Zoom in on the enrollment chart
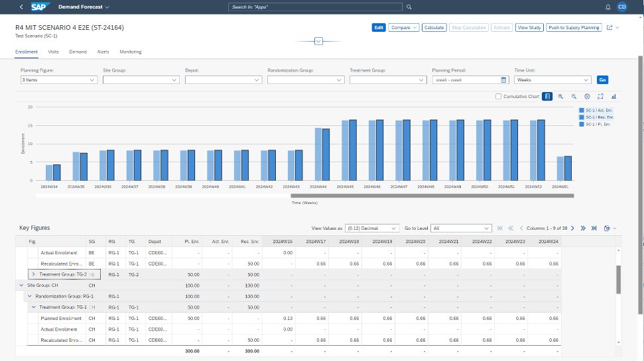This screenshot has width=644, height=361. (x=560, y=97)
